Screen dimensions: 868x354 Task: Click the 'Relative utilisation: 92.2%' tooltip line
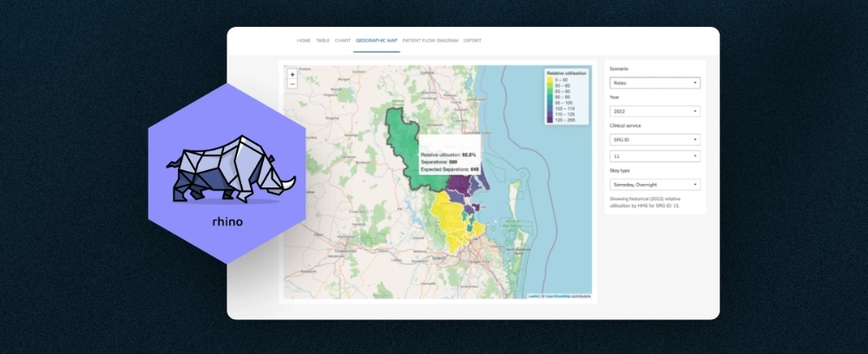coord(448,154)
